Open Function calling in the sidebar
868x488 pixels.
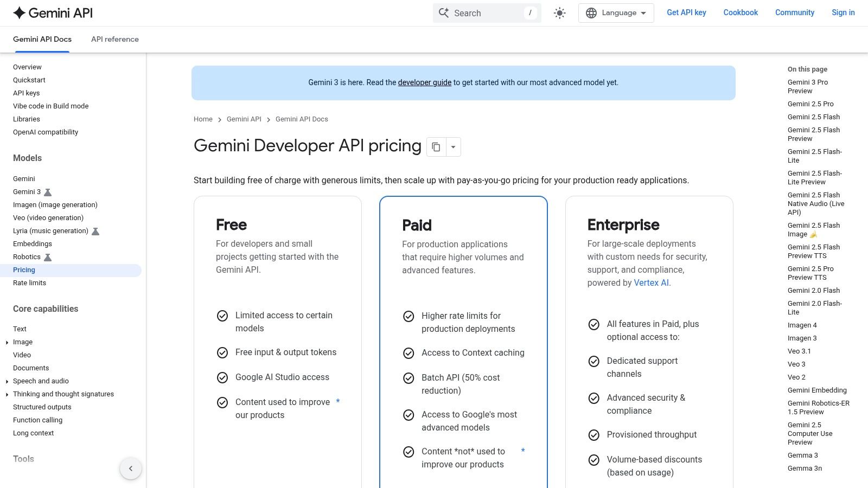pyautogui.click(x=38, y=420)
